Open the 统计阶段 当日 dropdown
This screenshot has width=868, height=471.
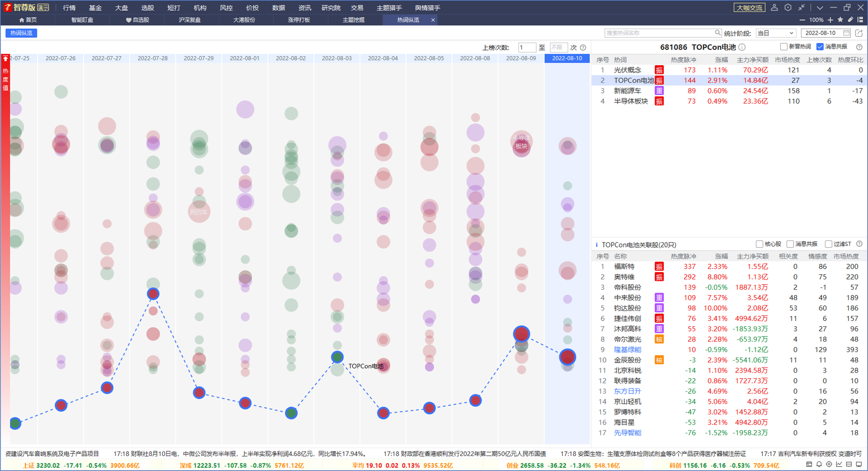pyautogui.click(x=776, y=33)
